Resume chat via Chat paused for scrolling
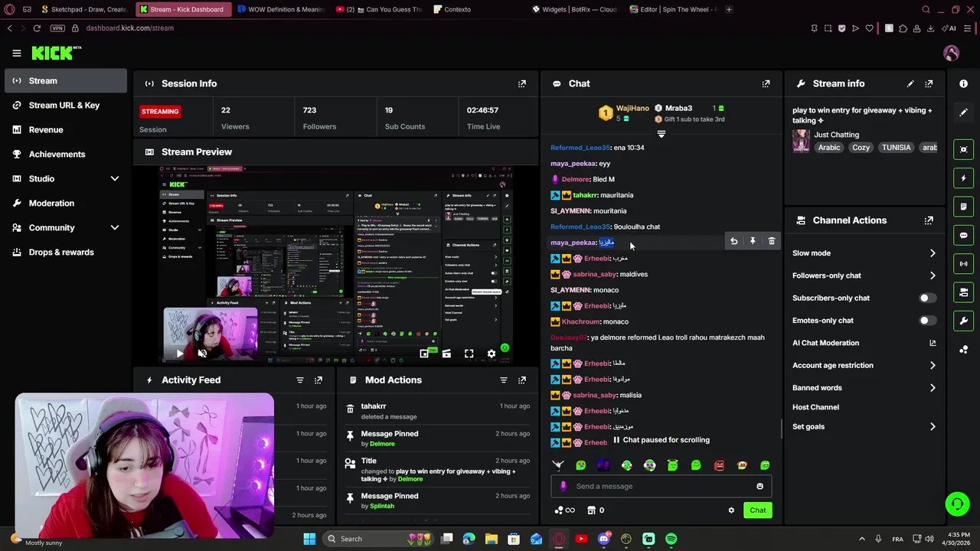 coord(661,440)
